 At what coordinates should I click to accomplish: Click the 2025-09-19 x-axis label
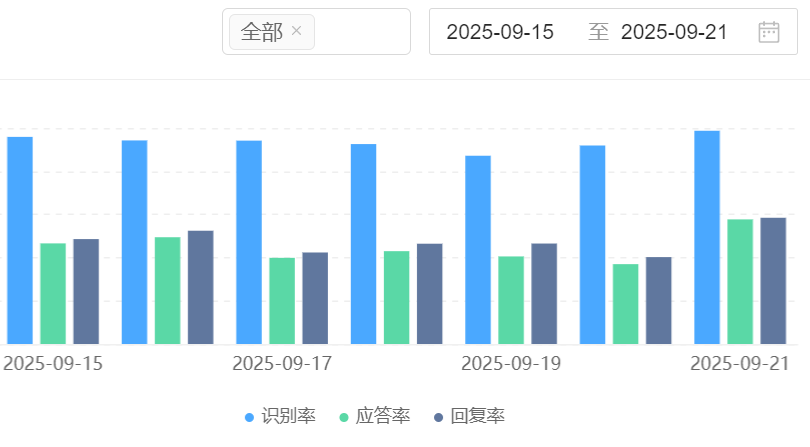click(x=510, y=363)
